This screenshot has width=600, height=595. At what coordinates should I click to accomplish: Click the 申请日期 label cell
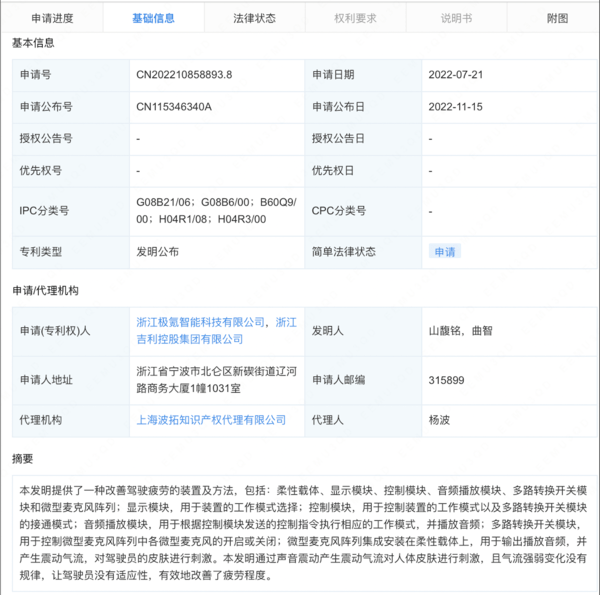[363, 75]
